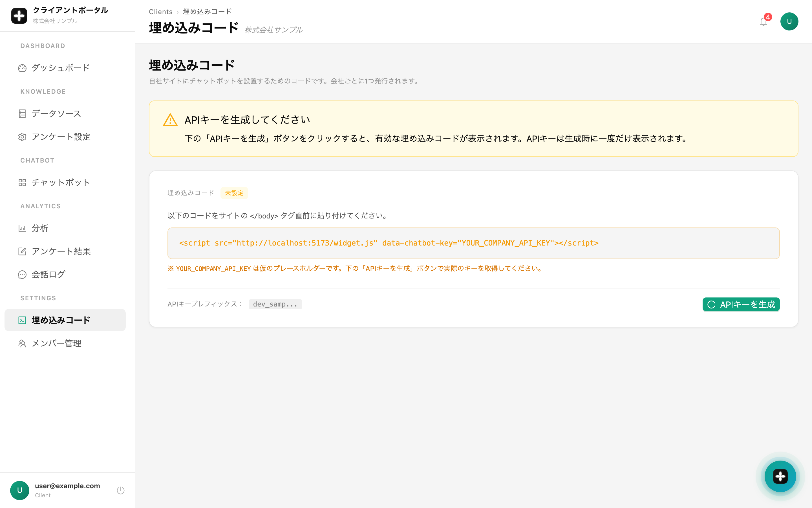
Task: Click the 分析 bar chart icon
Action: [22, 229]
